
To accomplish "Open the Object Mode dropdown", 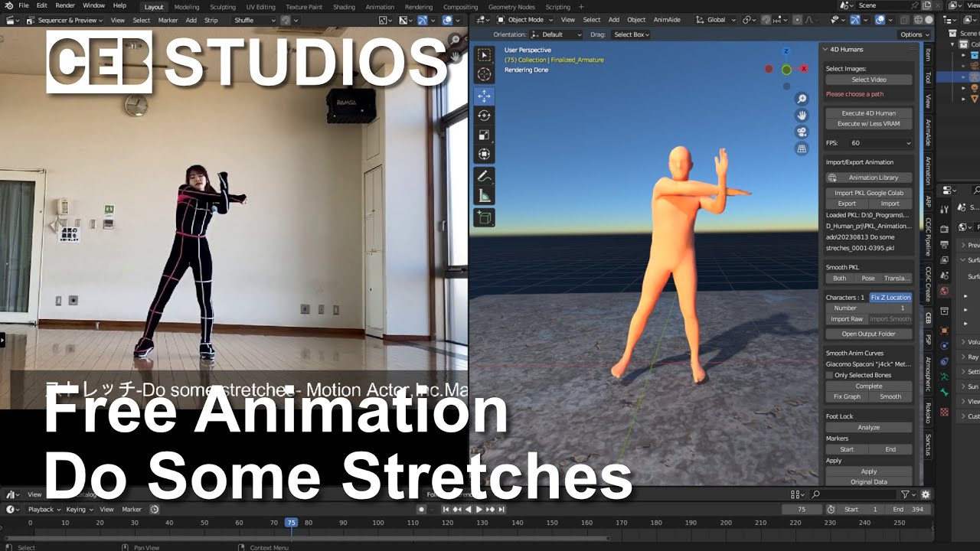I will coord(525,20).
